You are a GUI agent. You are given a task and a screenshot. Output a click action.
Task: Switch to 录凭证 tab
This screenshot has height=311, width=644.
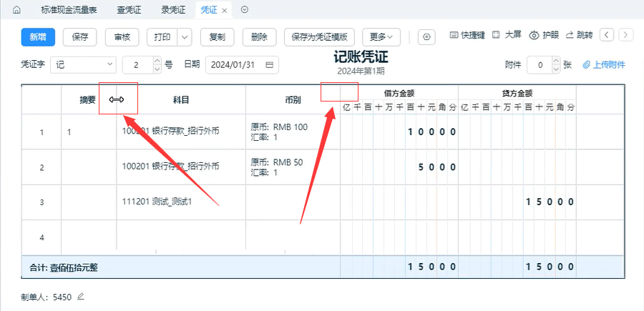point(173,10)
